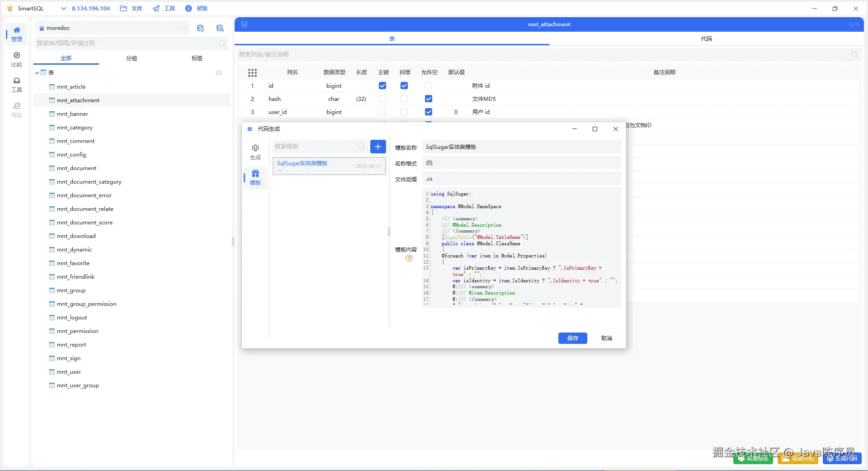Switch to 模板 in the 代码生成 dialog
The image size is (868, 471).
[255, 177]
